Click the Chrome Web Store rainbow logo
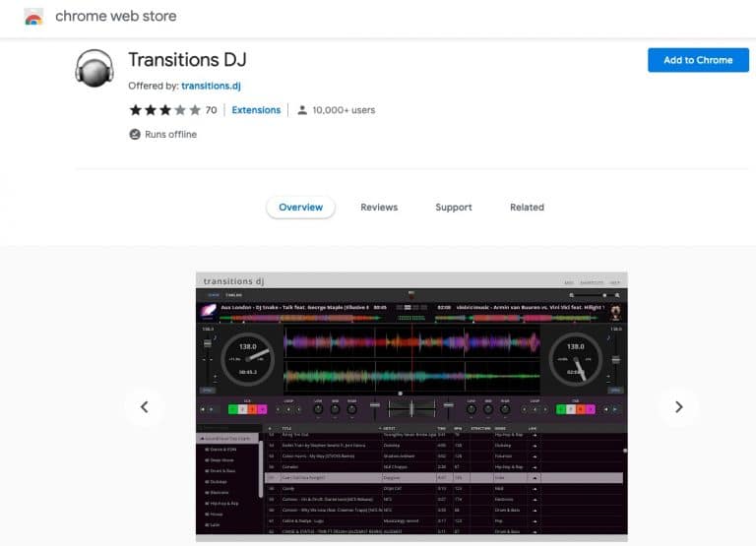Screen dimensions: 756x546 coord(33,17)
